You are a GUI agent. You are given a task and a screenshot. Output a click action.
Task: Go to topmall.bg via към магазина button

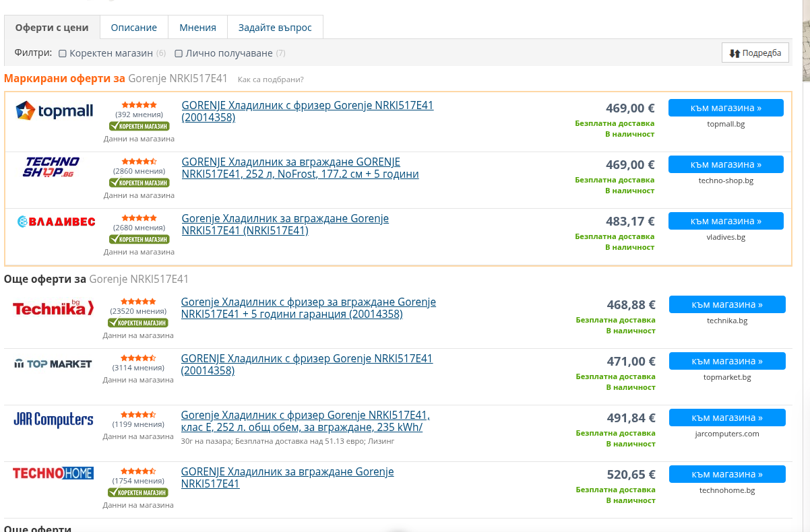point(726,108)
